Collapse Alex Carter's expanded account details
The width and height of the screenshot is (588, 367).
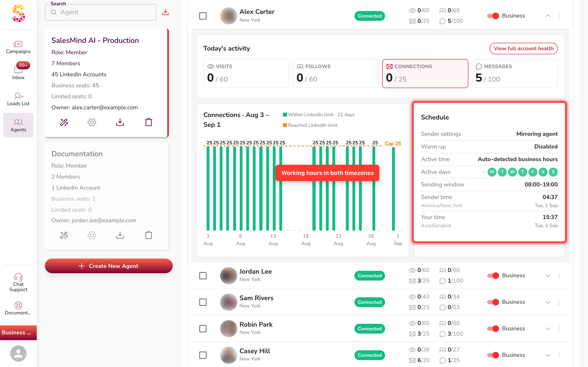point(548,16)
